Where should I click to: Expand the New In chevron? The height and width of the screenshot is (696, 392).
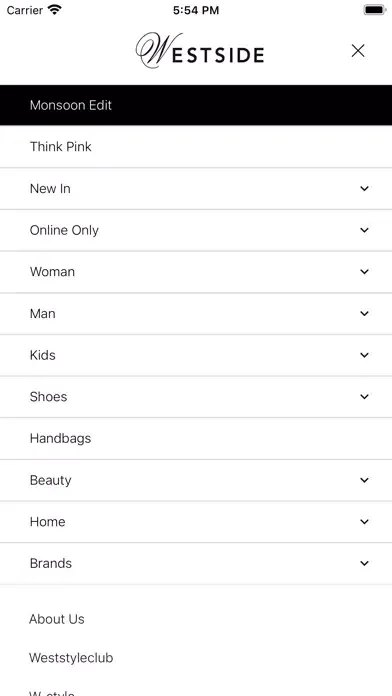click(x=364, y=189)
